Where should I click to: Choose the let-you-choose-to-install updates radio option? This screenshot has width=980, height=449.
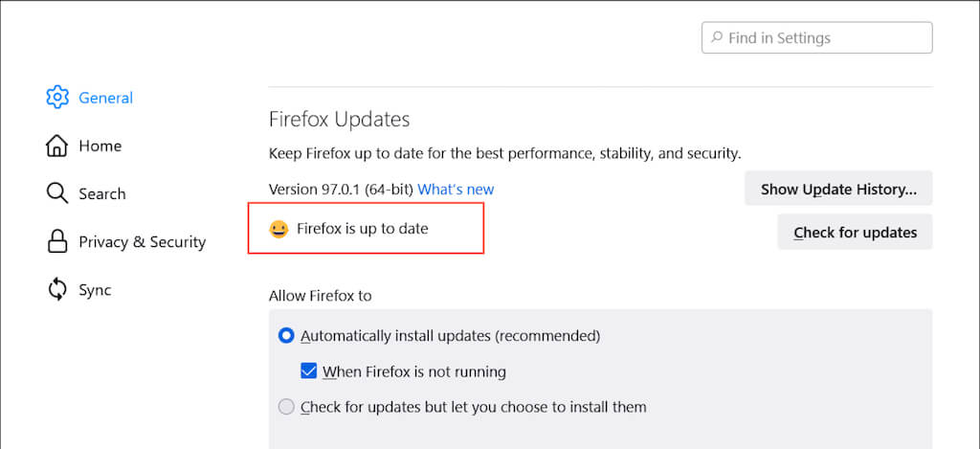[286, 407]
